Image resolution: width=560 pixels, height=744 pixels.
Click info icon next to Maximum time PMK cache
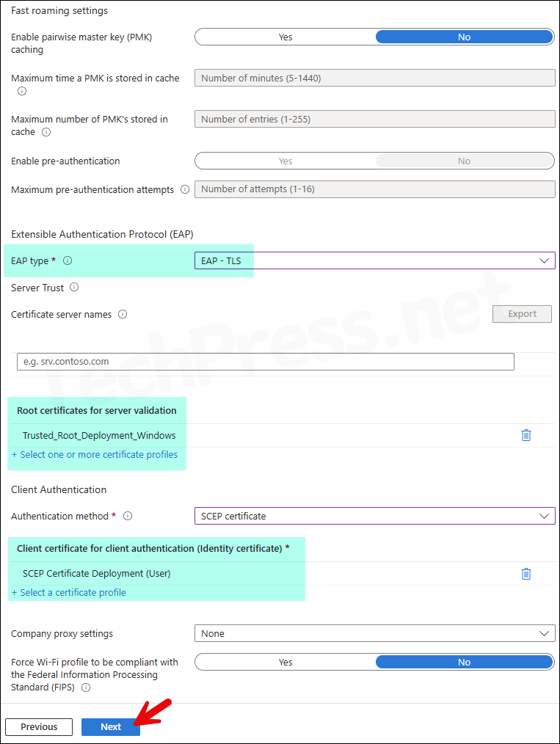click(x=22, y=91)
